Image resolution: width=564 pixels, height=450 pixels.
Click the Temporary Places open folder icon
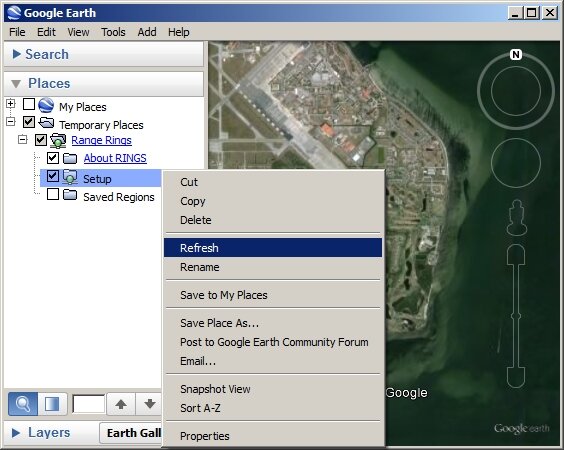click(46, 123)
